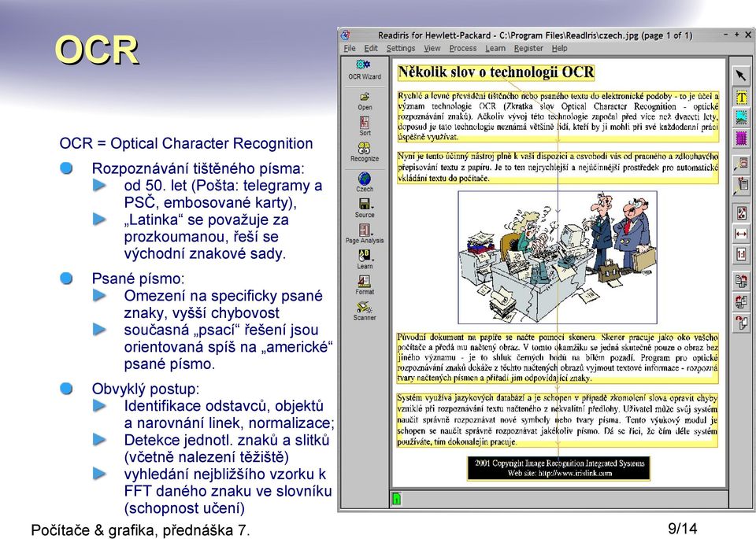This screenshot has height=539, width=756.
Task: Select the arrow pointer tool
Action: [741, 76]
